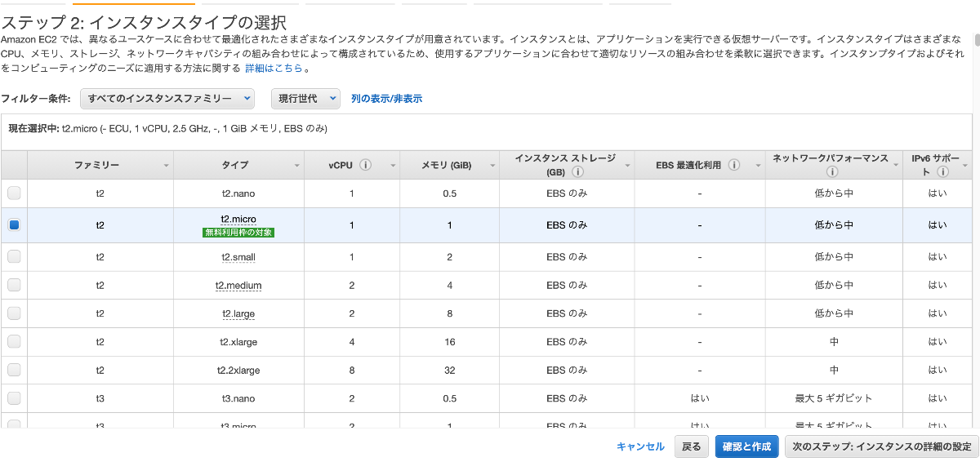Click the t2.micro type link
The height and width of the screenshot is (462, 980).
pyautogui.click(x=238, y=219)
